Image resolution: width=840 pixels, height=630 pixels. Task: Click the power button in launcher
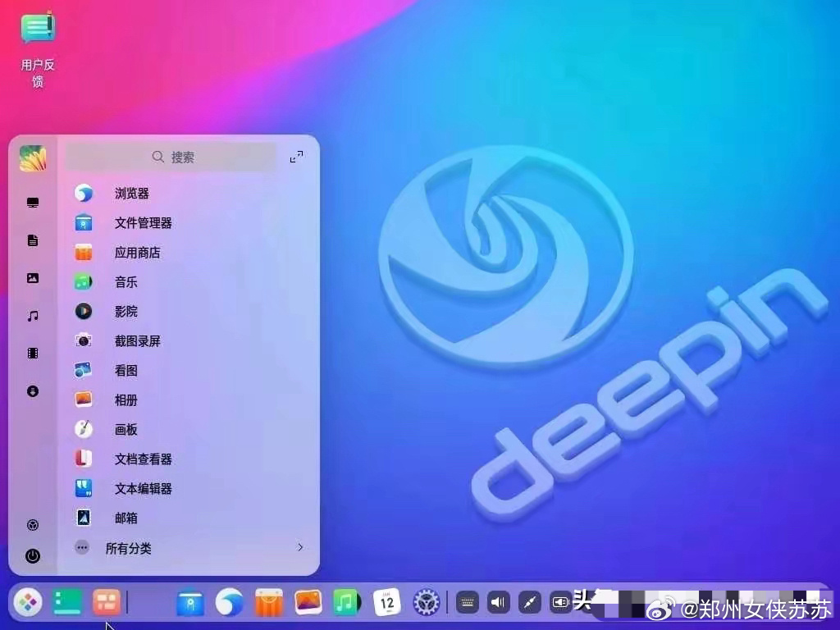pos(33,555)
